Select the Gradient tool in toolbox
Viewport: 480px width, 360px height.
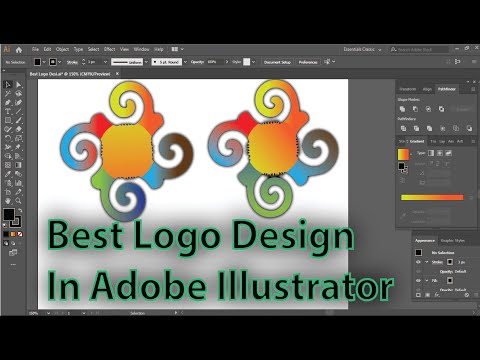(19, 165)
